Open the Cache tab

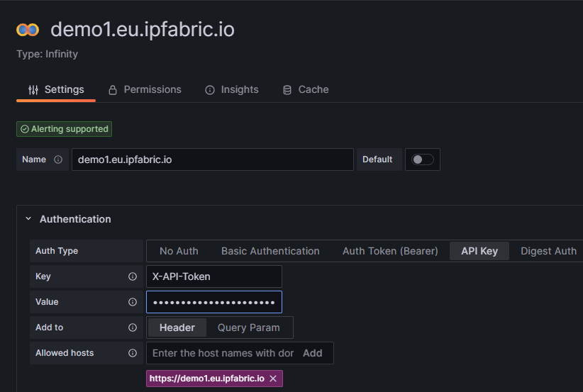tap(306, 89)
